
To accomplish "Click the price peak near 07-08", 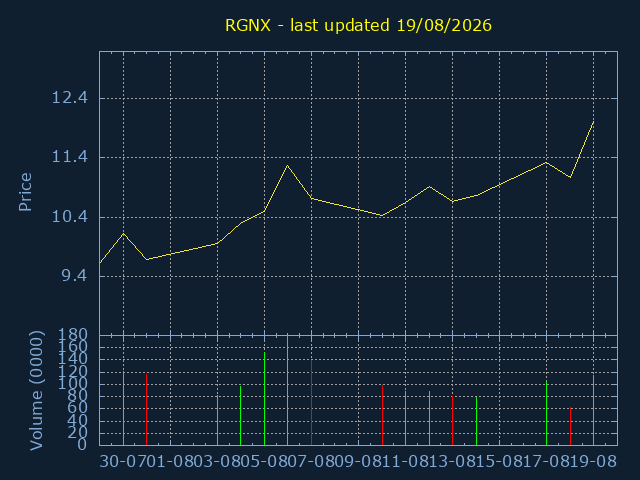I will (287, 165).
